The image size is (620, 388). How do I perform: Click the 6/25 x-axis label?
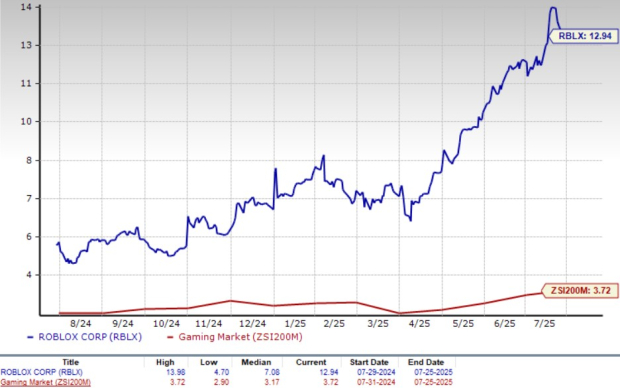click(x=505, y=324)
